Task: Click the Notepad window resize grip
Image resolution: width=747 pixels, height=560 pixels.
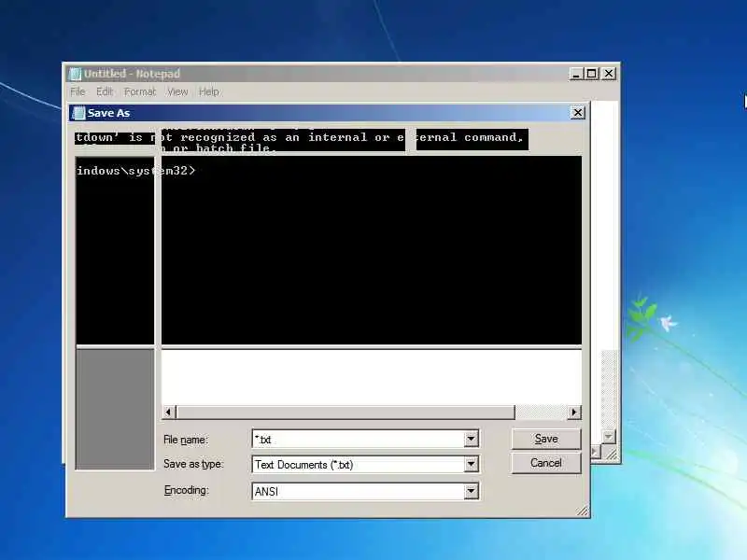Action: 612,455
